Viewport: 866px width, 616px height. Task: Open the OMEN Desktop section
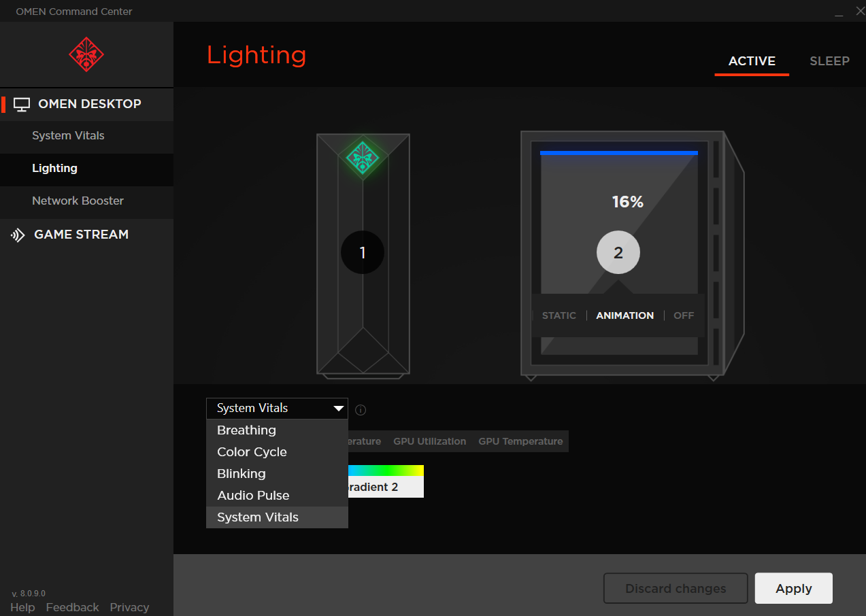[86, 104]
